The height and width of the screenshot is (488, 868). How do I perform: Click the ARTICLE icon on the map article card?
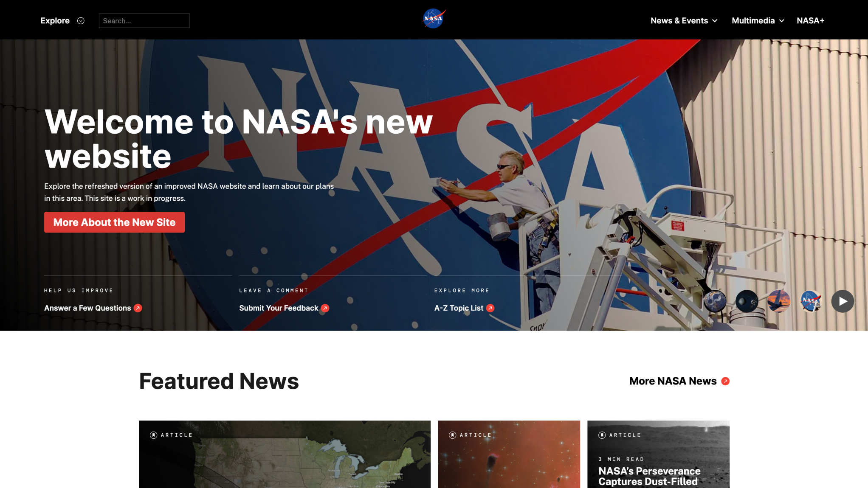pyautogui.click(x=154, y=435)
